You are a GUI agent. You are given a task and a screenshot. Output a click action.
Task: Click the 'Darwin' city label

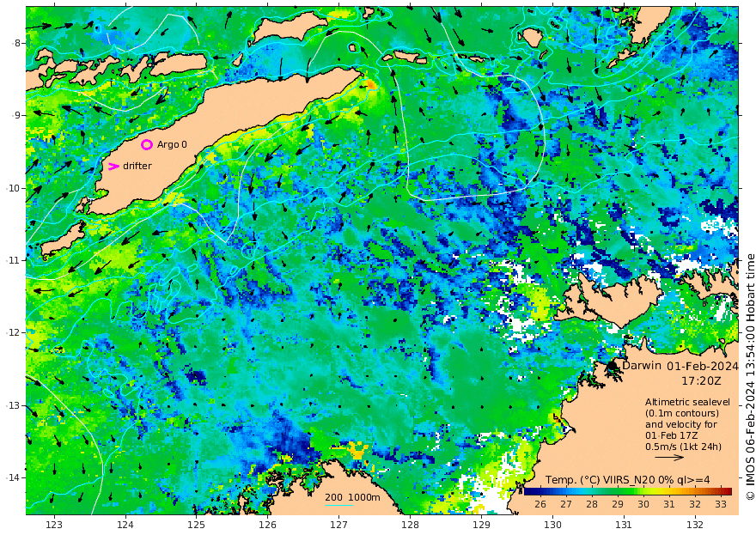(x=642, y=365)
